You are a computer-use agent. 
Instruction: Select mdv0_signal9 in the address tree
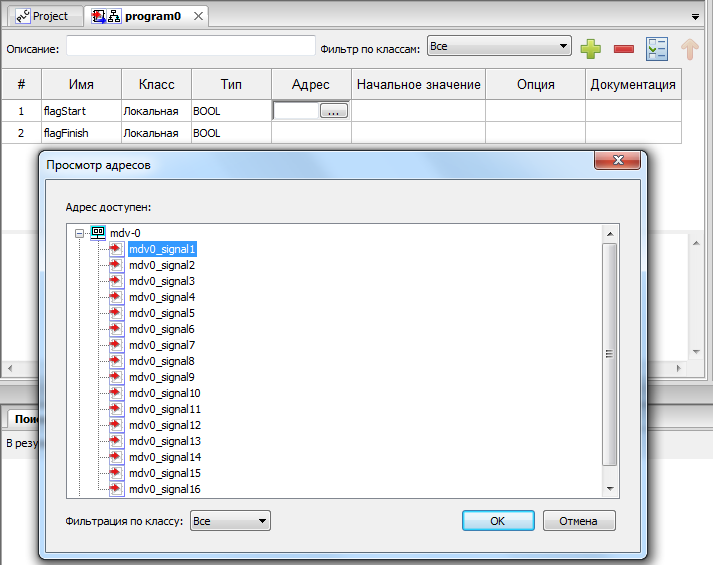(162, 377)
